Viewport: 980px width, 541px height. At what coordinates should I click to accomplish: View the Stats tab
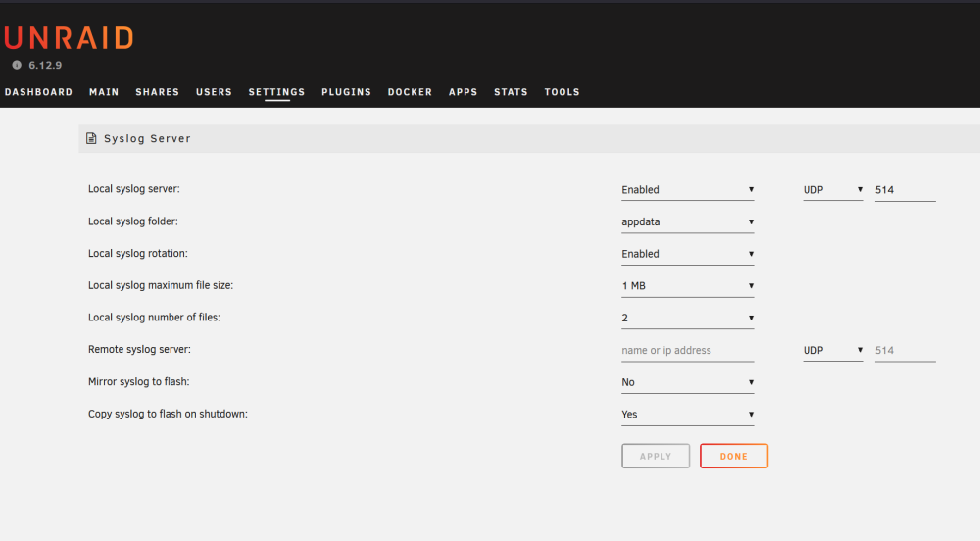point(511,92)
